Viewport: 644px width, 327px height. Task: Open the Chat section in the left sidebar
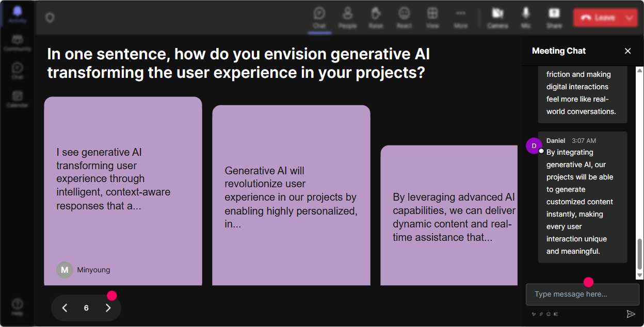17,71
